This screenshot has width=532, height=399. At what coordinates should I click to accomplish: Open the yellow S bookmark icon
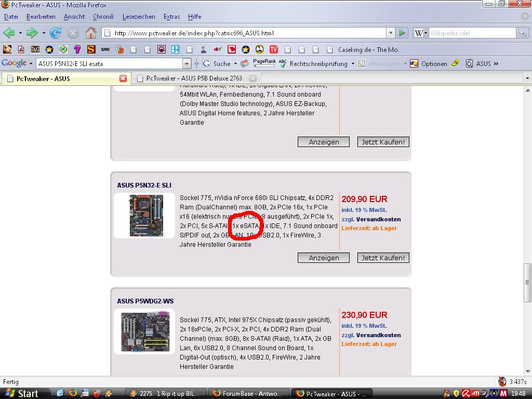pos(91,49)
